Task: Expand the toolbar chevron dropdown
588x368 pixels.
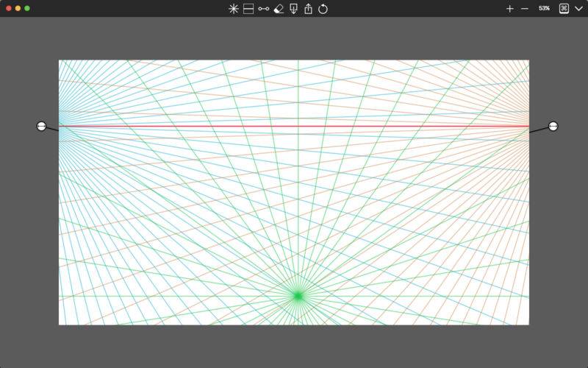Action: tap(578, 9)
